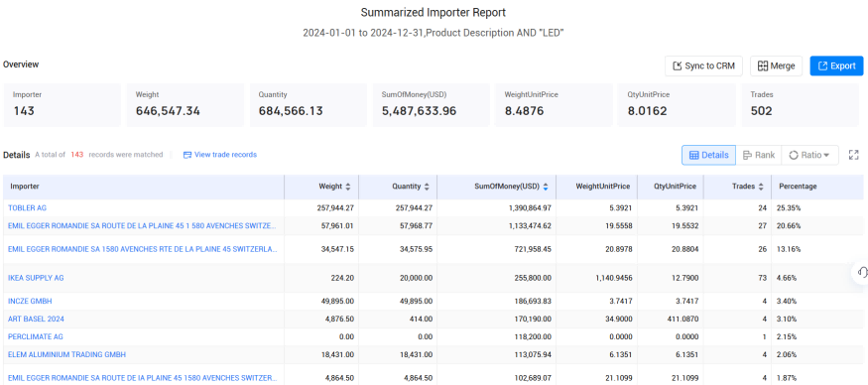This screenshot has width=868, height=385.
Task: Open INCZE GMBH importer link
Action: [x=30, y=302]
